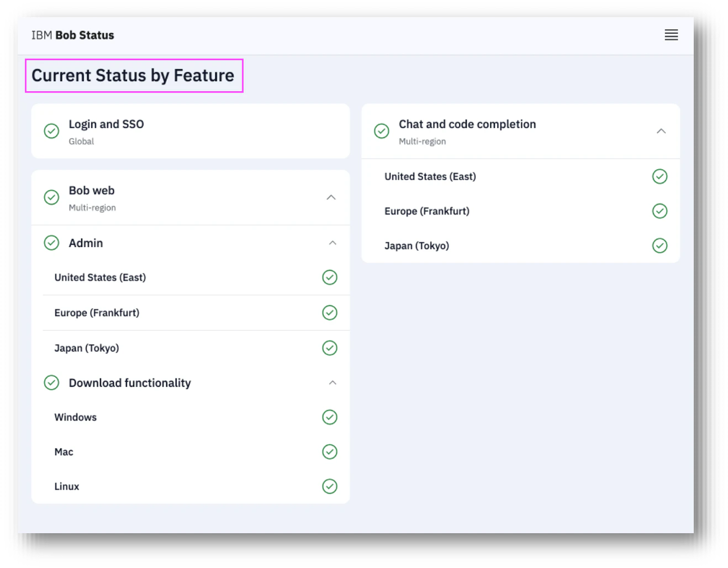Click the IBM Bob Status header title
This screenshot has width=728, height=568.
73,35
